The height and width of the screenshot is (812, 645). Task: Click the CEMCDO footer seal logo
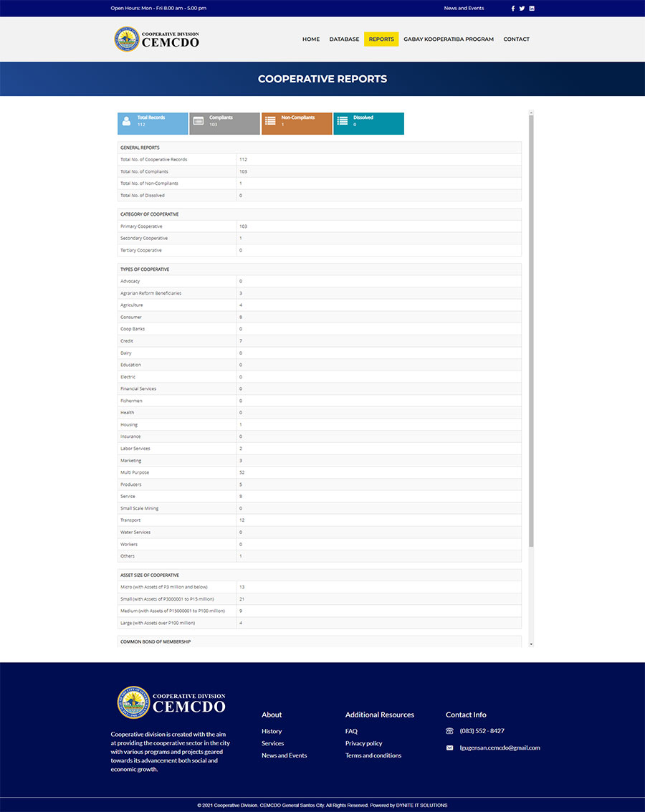[133, 702]
